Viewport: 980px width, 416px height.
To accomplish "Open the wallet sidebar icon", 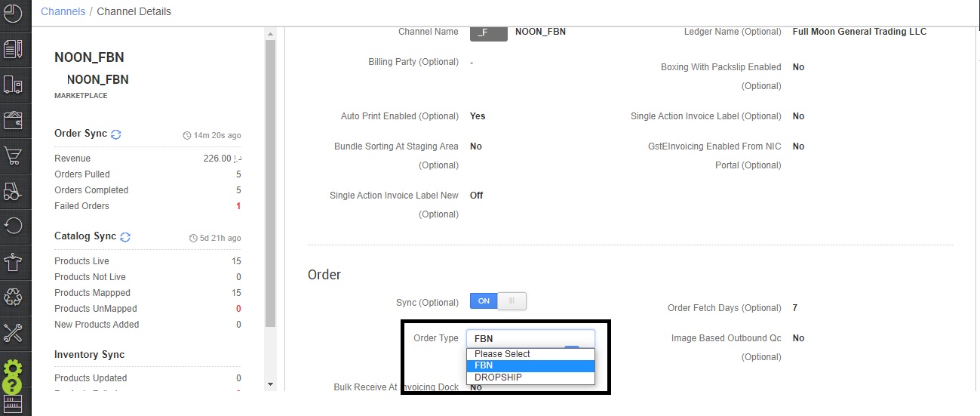I will point(13,119).
